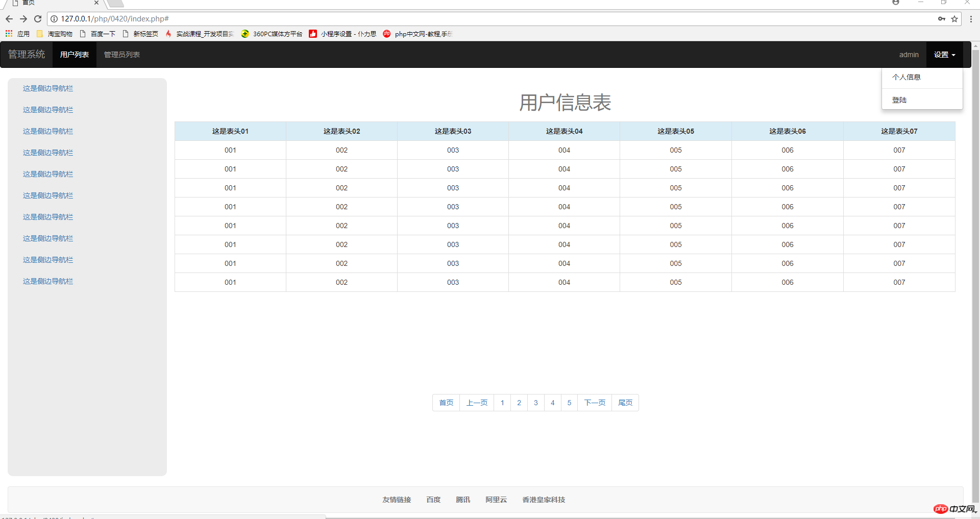Click the 这是表头02 table header

pos(341,131)
